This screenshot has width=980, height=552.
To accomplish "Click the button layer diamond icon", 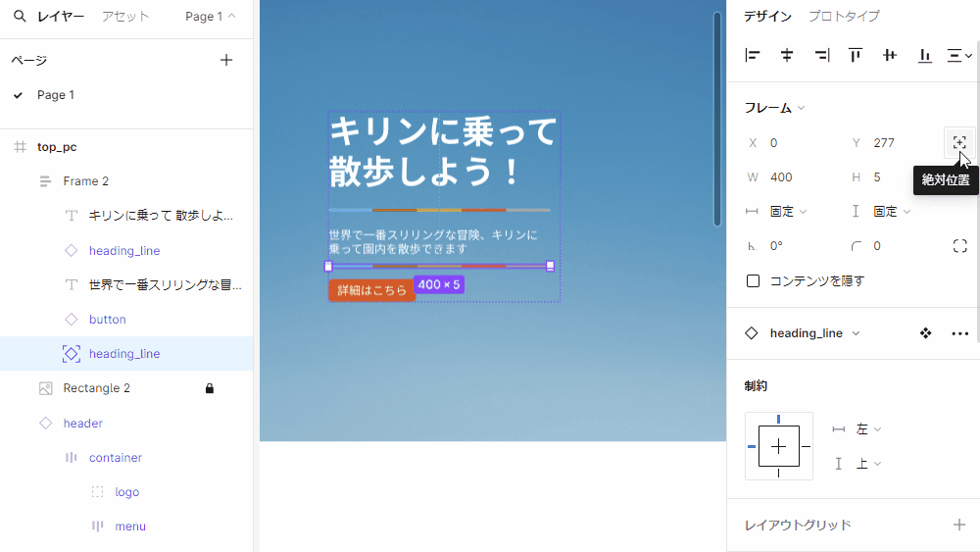I will tap(72, 320).
